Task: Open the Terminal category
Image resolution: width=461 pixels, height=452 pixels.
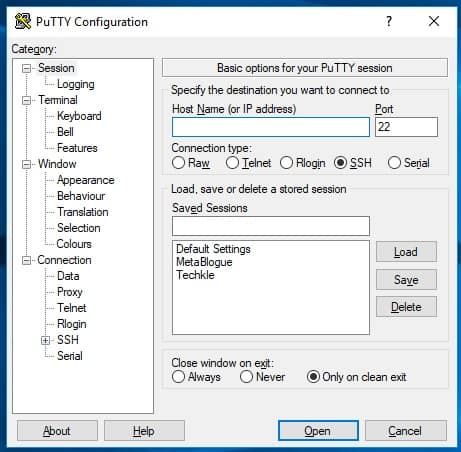Action: click(58, 100)
